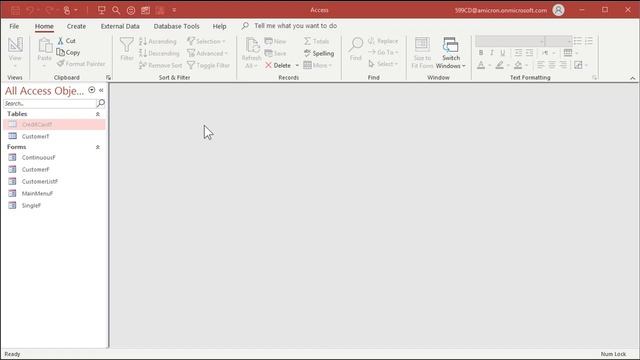This screenshot has height=360, width=640.
Task: Click the numbering list icon
Action: pos(589,41)
